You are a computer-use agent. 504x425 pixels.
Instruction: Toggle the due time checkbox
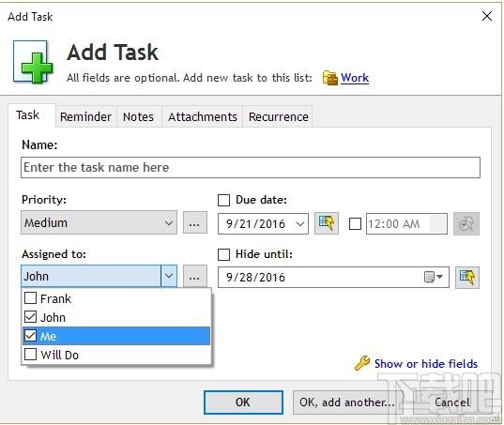tap(355, 223)
